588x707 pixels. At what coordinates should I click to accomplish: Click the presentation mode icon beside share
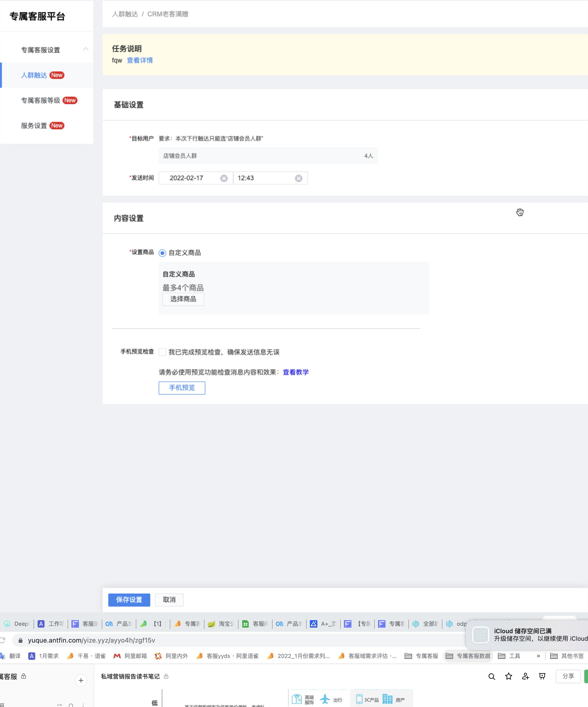[542, 676]
